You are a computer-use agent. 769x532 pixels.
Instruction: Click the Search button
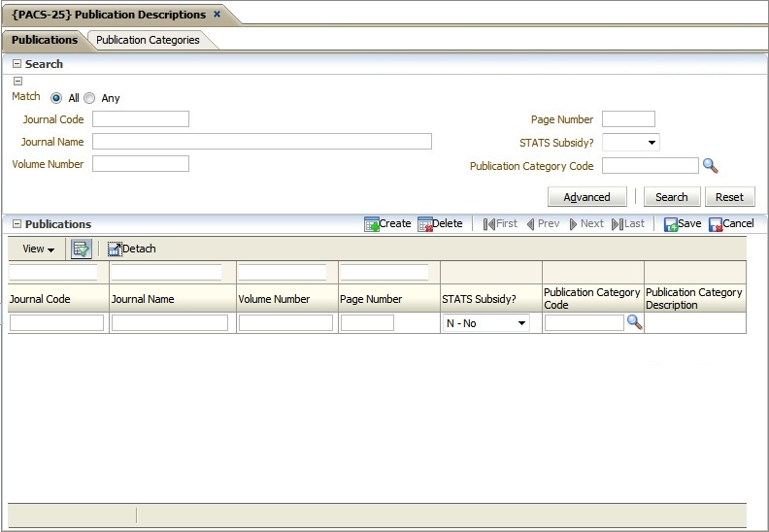click(x=671, y=197)
